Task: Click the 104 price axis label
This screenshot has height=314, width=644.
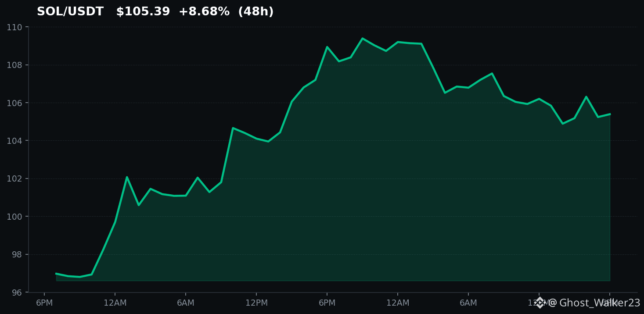Action: (14, 141)
